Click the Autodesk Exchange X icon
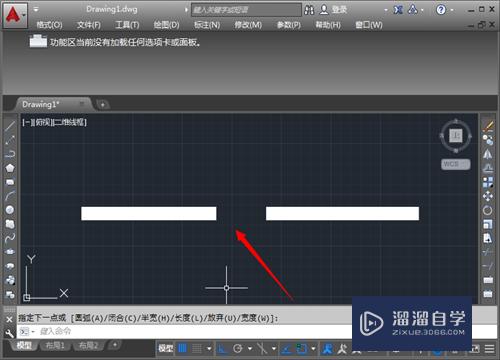The height and width of the screenshot is (360, 500). coord(398,10)
